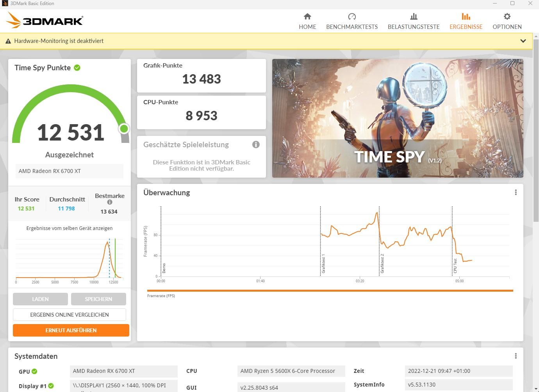539x392 pixels.
Task: Click the Bestmarke value 13 634
Action: click(x=109, y=212)
